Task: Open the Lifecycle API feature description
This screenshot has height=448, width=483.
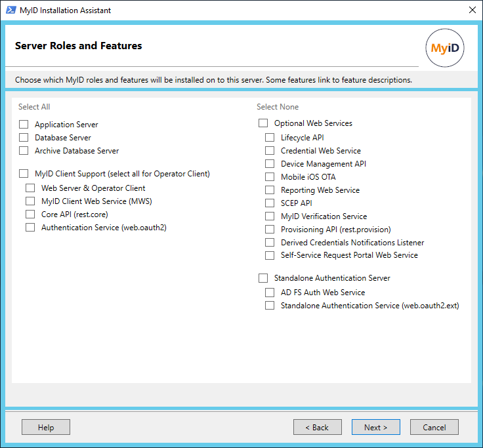Action: (302, 138)
